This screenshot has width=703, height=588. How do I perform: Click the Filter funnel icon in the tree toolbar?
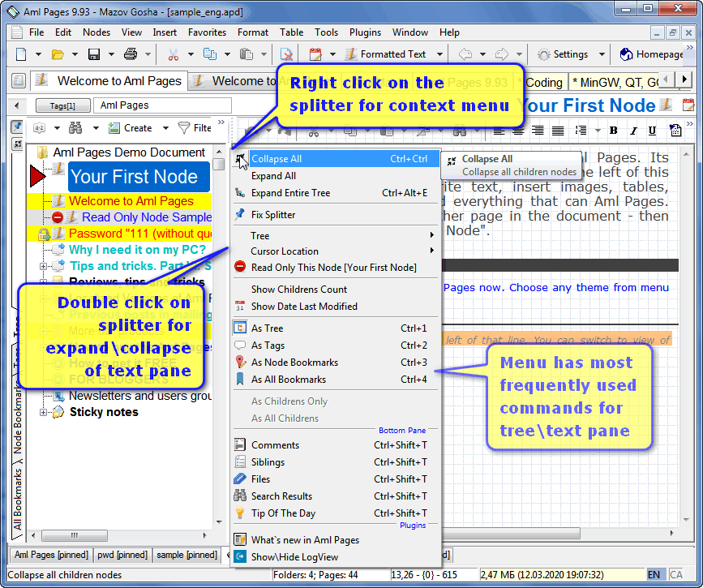click(x=184, y=128)
